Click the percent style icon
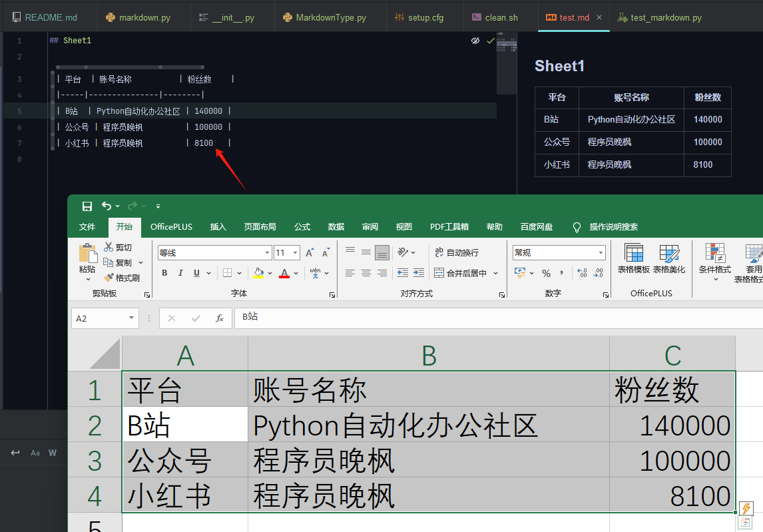This screenshot has width=763, height=532. 547,273
